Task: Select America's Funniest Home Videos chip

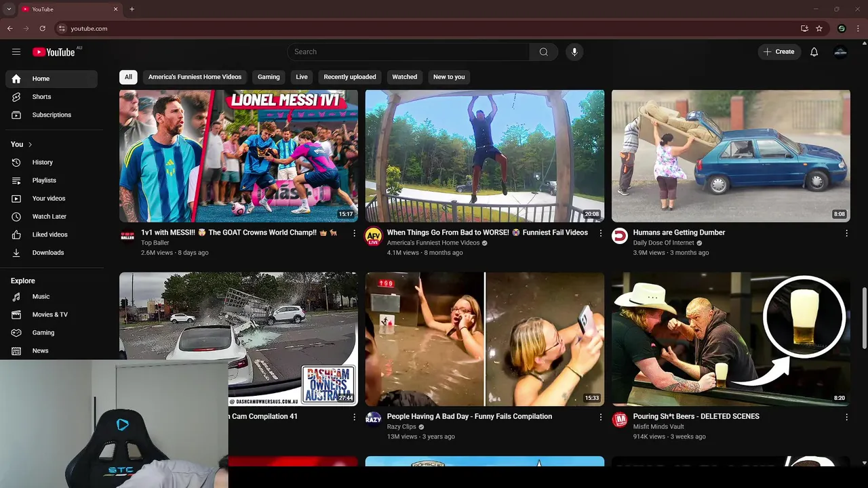Action: coord(195,77)
